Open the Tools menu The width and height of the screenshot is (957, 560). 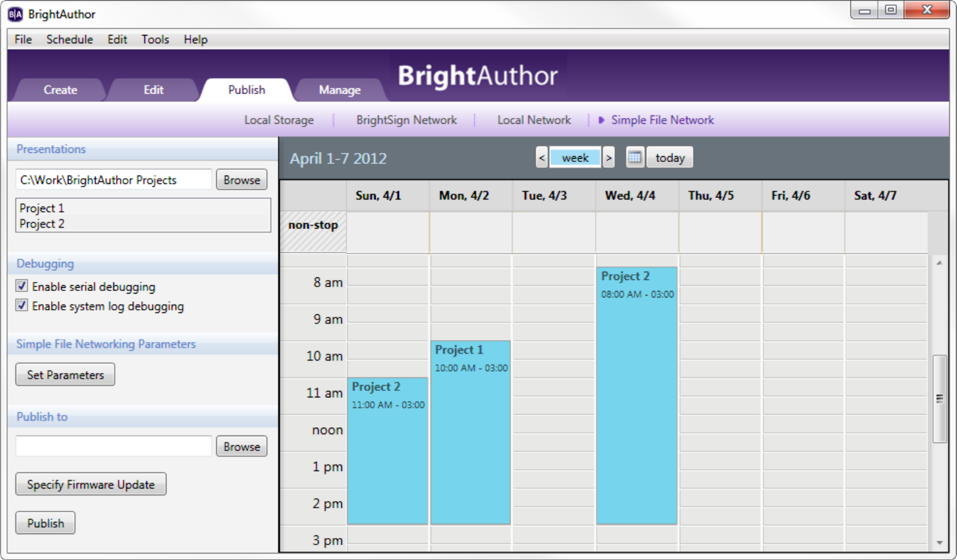pos(156,39)
